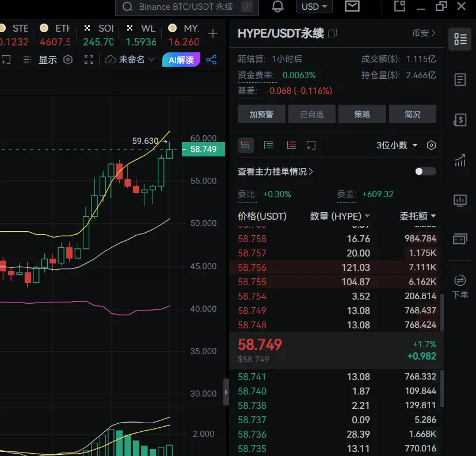Switch to the MY ticker tab
This screenshot has height=456, width=476.
184,35
